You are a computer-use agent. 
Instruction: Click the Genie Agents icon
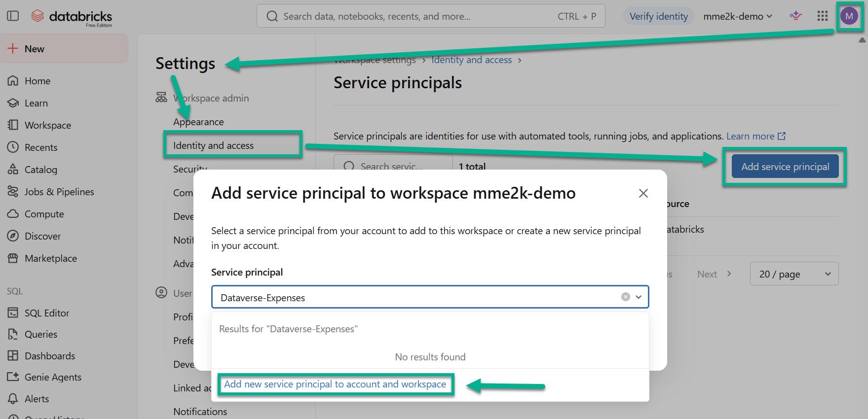pyautogui.click(x=13, y=377)
